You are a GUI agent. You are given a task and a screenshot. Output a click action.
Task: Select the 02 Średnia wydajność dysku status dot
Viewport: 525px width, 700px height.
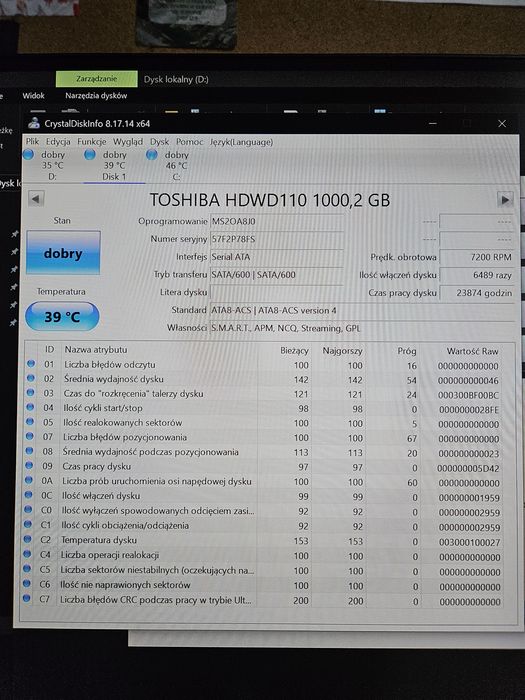31,378
